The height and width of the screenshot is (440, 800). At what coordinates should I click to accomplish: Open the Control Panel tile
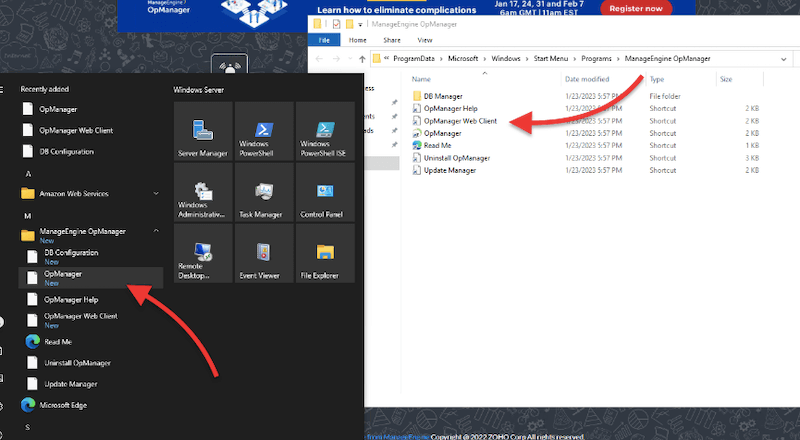(325, 192)
